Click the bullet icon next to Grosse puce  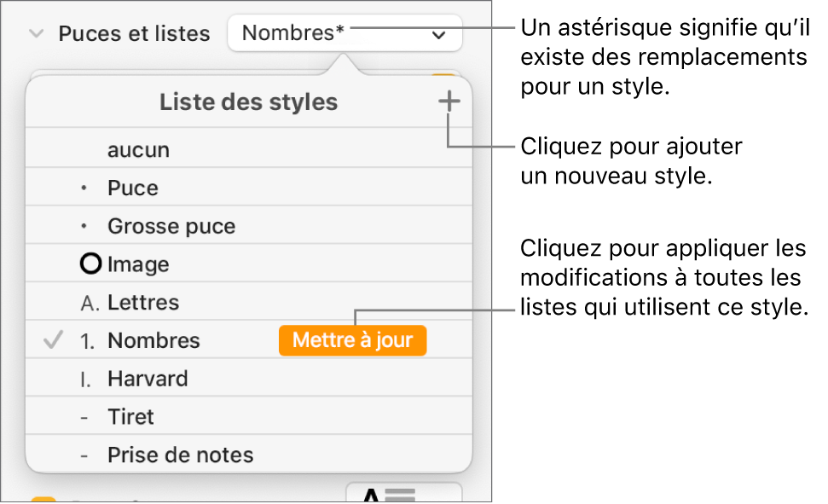point(84,227)
